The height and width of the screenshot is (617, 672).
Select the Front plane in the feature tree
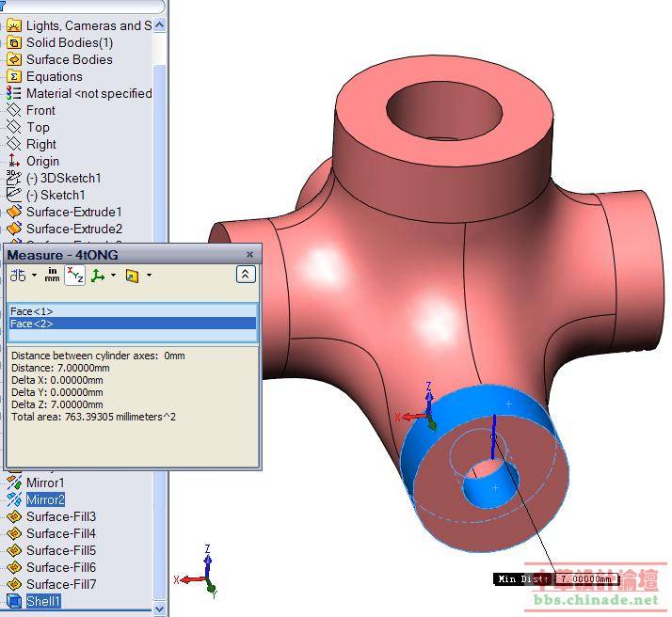point(40,110)
